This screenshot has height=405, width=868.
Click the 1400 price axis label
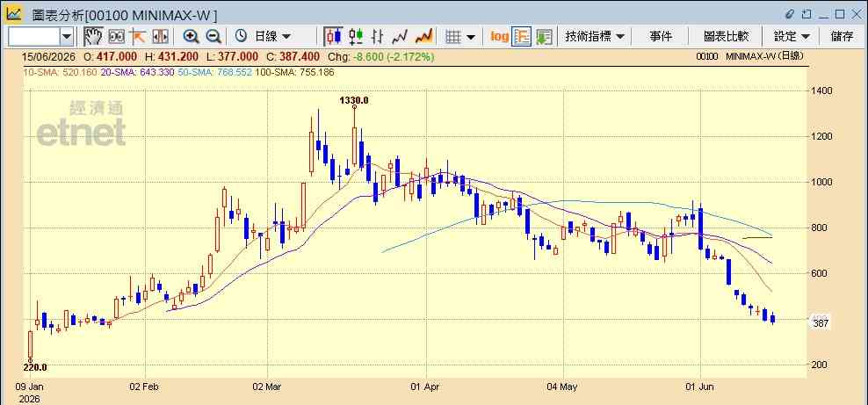pyautogui.click(x=822, y=90)
